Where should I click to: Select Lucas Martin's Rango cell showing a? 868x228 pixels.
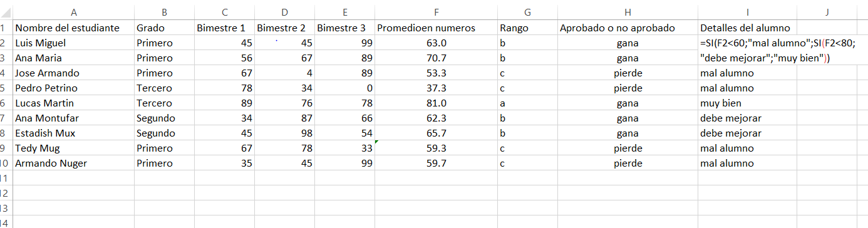click(x=527, y=103)
